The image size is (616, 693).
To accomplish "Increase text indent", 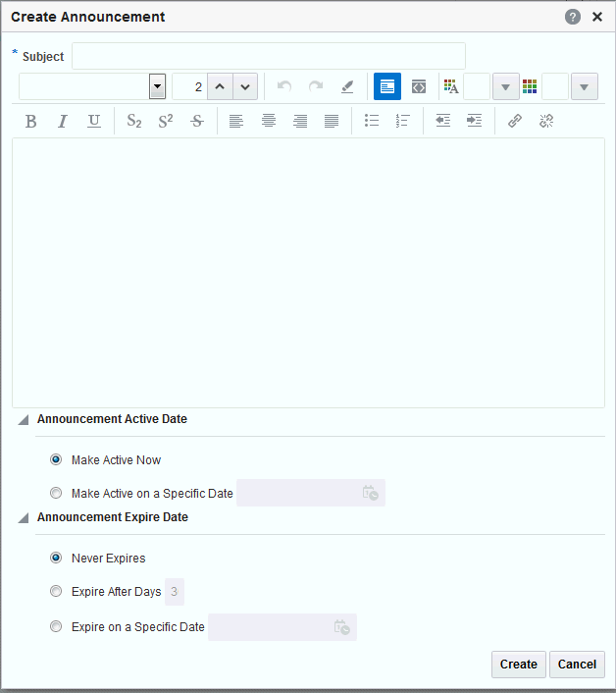I will [x=474, y=121].
